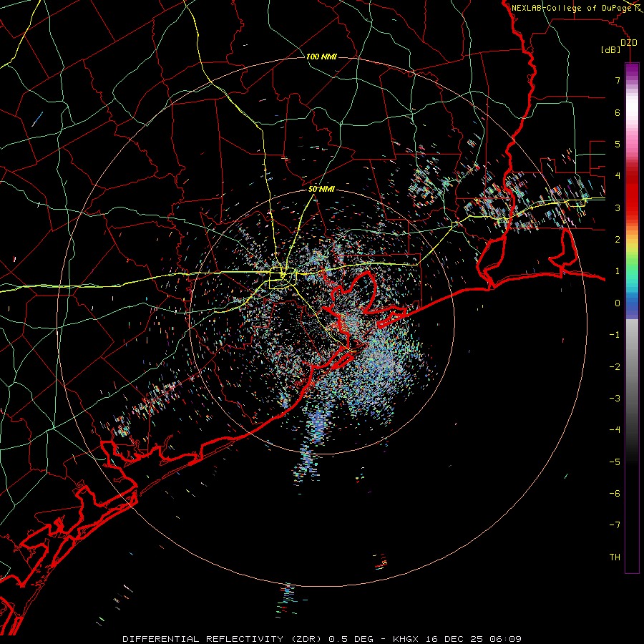Viewport: 644px width, 644px height.
Task: Click the -7 value on color scale
Action: tap(615, 525)
